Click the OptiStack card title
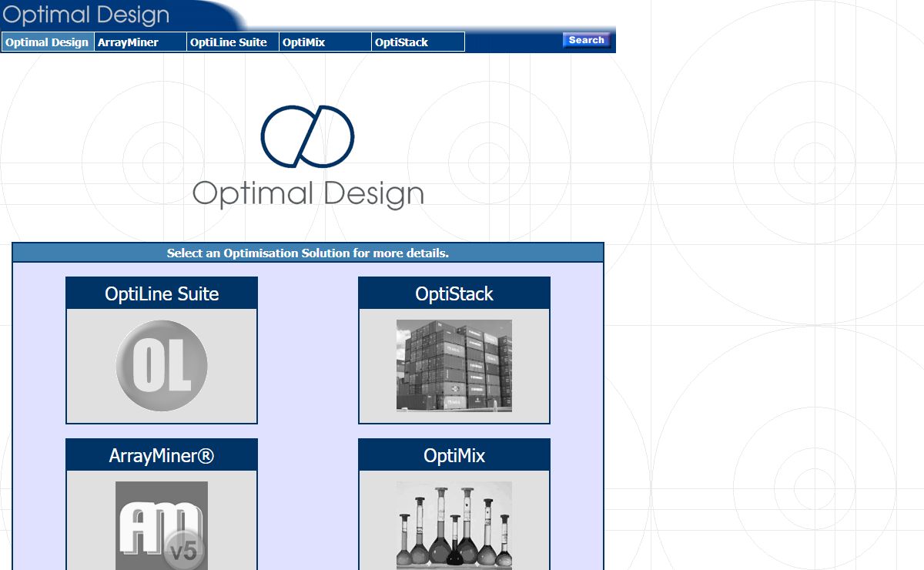The width and height of the screenshot is (924, 570). pyautogui.click(x=454, y=293)
